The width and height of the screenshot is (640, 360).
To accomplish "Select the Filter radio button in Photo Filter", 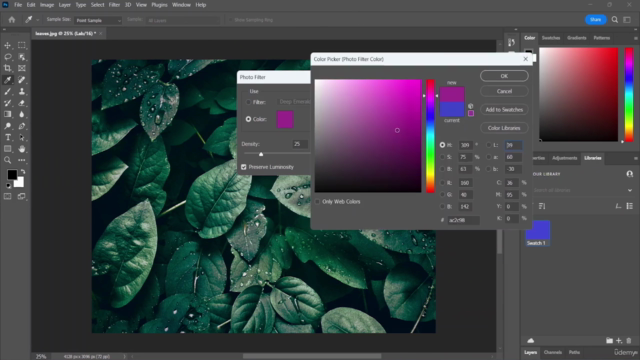I will click(x=248, y=102).
